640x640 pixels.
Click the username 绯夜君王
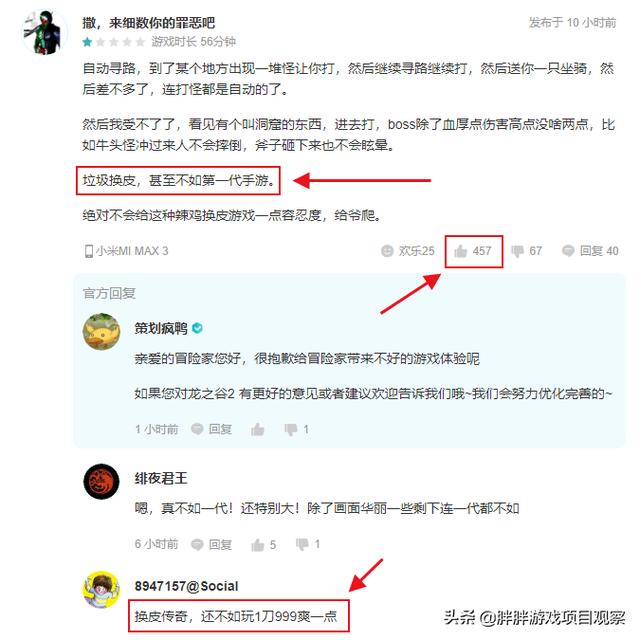point(161,478)
